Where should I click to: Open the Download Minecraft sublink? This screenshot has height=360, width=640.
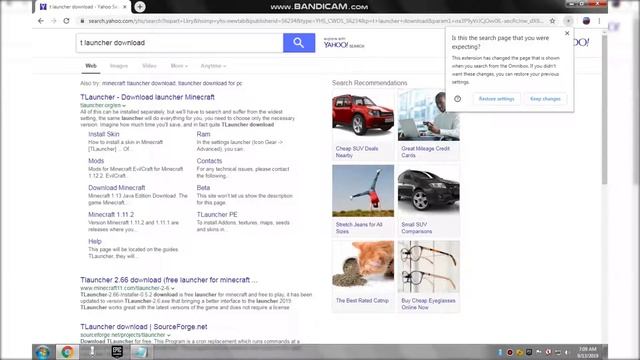(117, 188)
